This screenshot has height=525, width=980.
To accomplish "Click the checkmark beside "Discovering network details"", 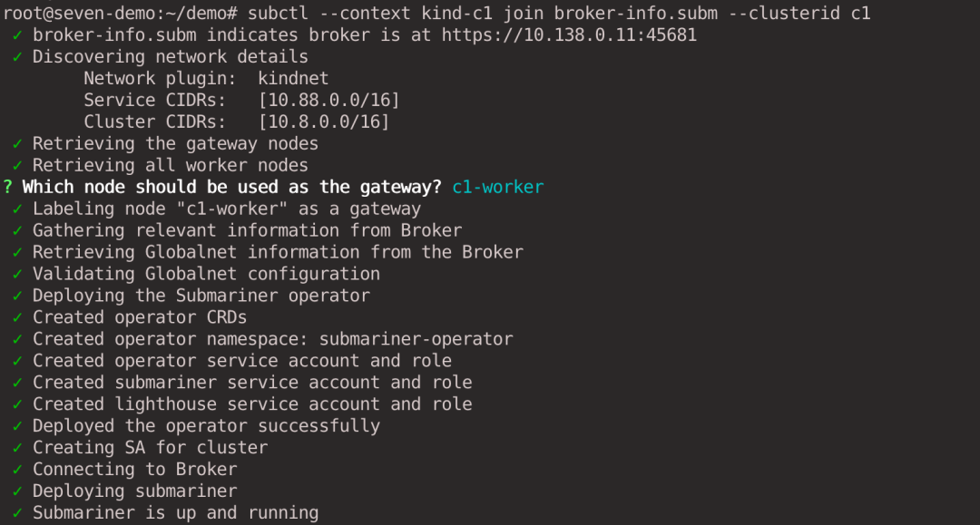I will pos(17,57).
